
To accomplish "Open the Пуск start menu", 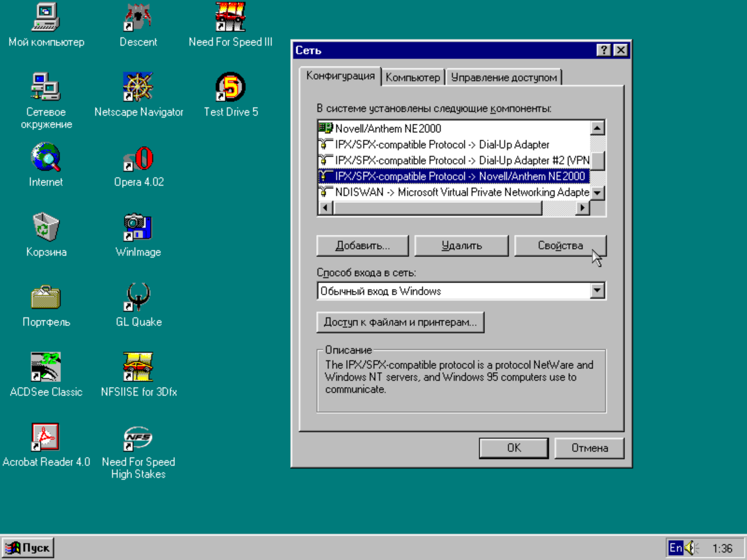I will [x=28, y=548].
